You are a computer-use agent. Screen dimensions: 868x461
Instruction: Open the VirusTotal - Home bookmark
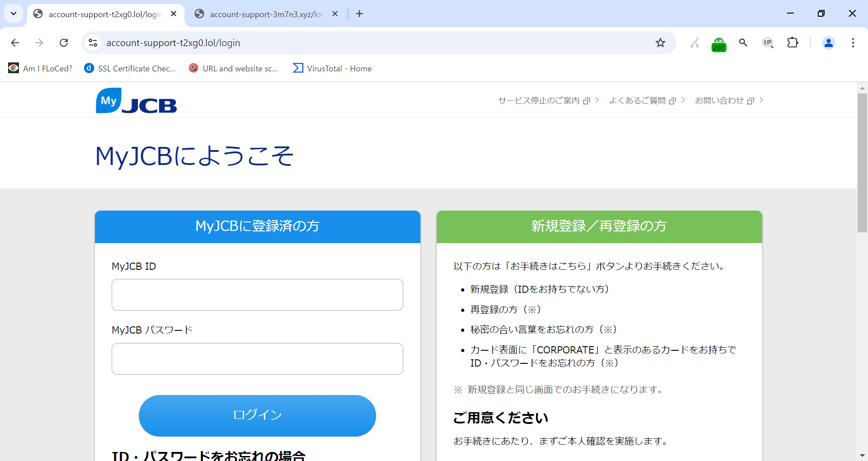[x=332, y=68]
